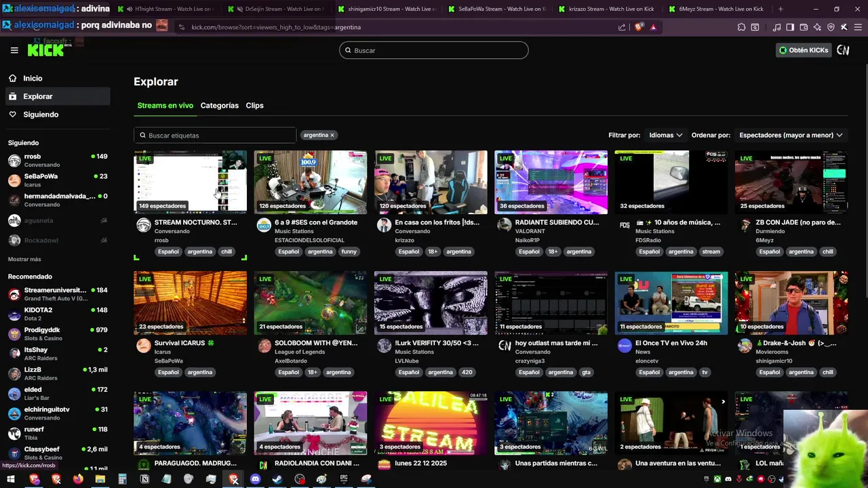The width and height of the screenshot is (868, 488).
Task: Open the browser extensions puzzle icon
Action: click(x=741, y=27)
